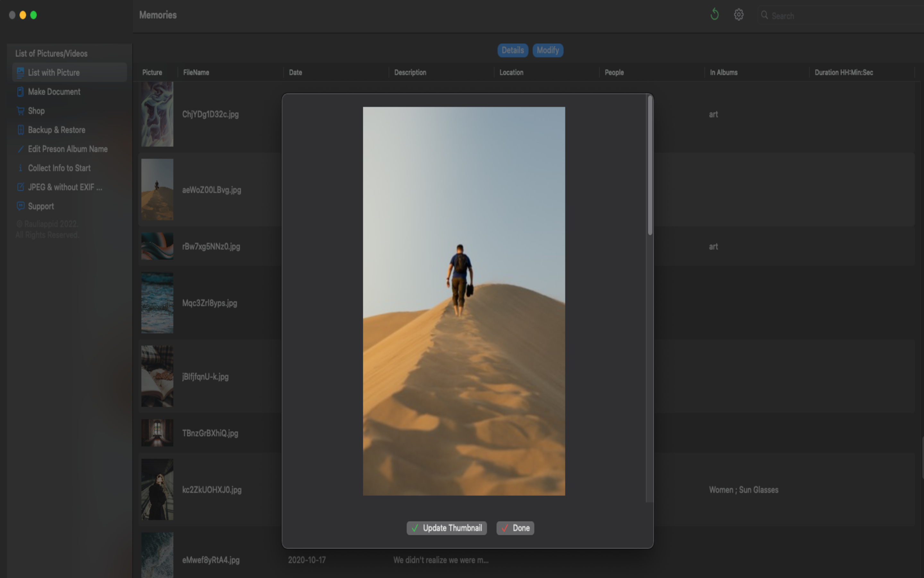Click green checkmark on Update Thumbnail
Screen dimensions: 924x578
(x=415, y=528)
